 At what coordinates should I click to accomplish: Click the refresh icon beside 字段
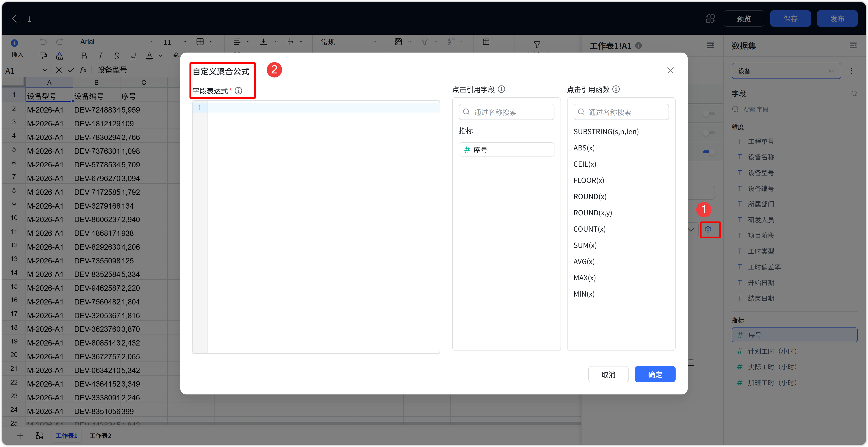(x=854, y=93)
